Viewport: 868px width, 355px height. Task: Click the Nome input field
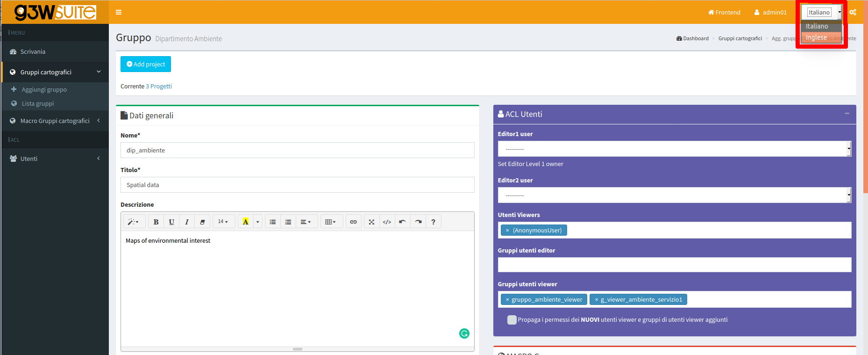click(298, 150)
